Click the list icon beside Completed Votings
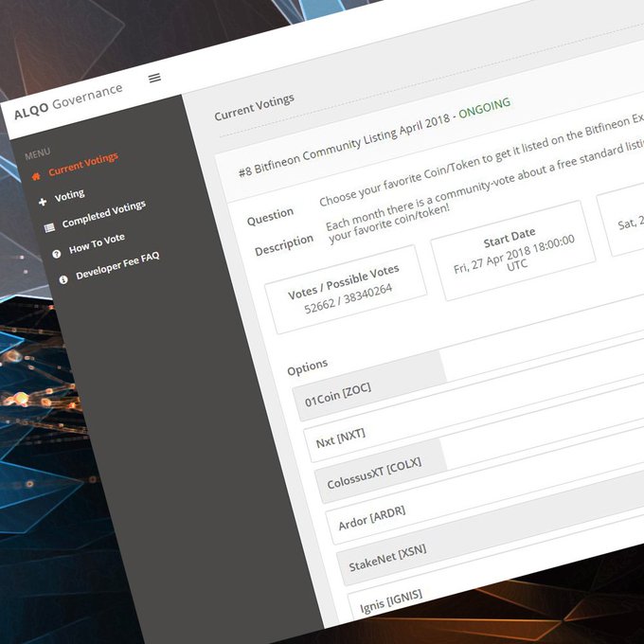 pos(49,227)
